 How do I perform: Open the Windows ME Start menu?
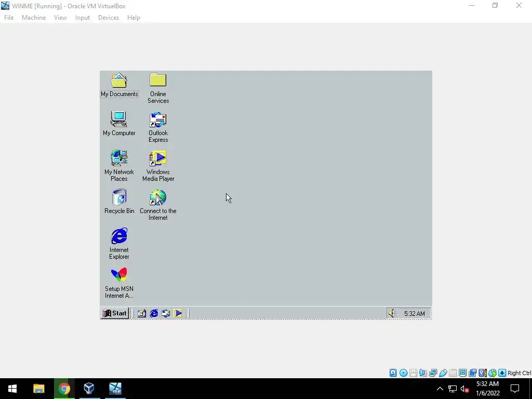tap(115, 313)
